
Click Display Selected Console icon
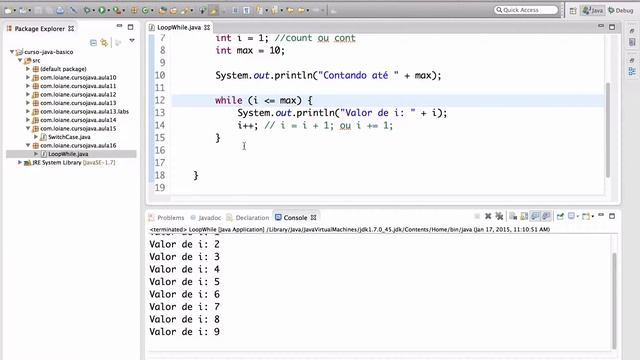[571, 216]
